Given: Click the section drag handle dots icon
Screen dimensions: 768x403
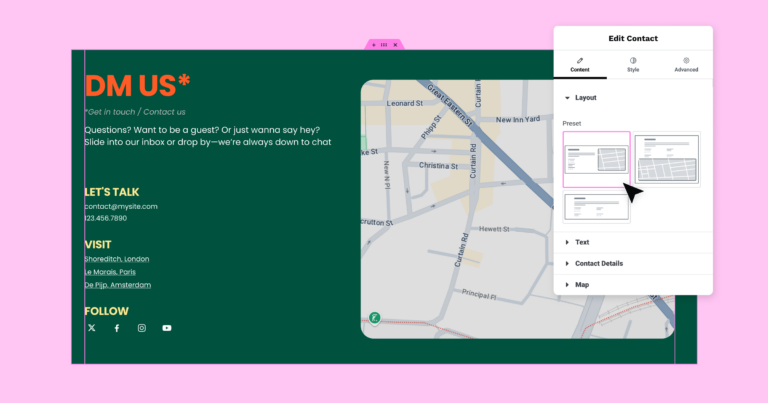Looking at the screenshot, I should (383, 45).
